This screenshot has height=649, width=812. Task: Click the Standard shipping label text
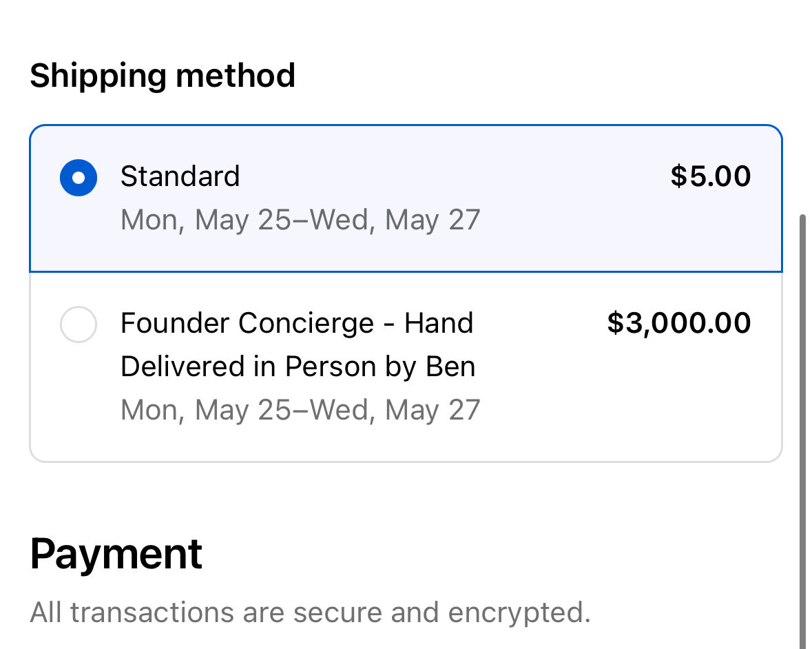180,176
